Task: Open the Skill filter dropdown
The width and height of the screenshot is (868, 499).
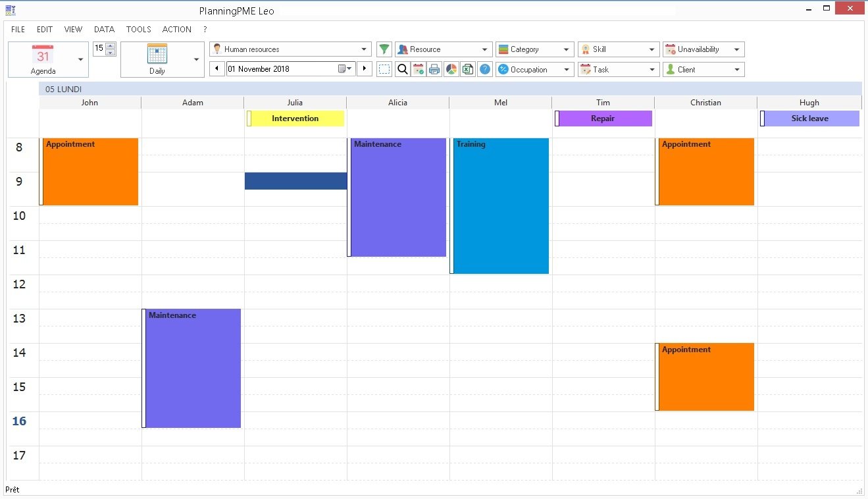Action: coord(619,49)
